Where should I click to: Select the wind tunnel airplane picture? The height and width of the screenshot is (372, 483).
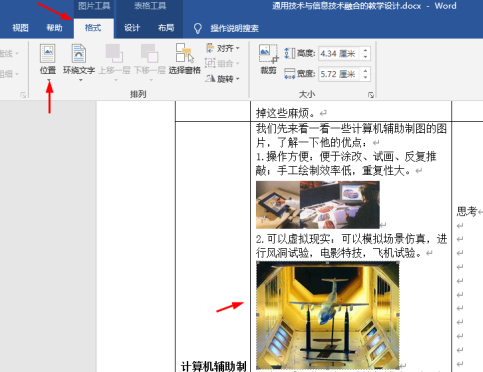point(328,315)
